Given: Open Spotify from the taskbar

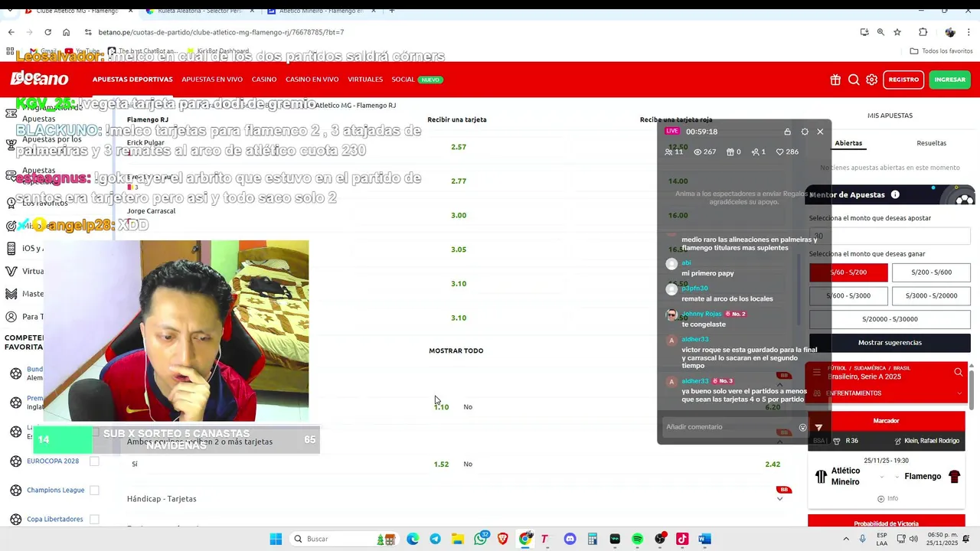Looking at the screenshot, I should coord(637,539).
